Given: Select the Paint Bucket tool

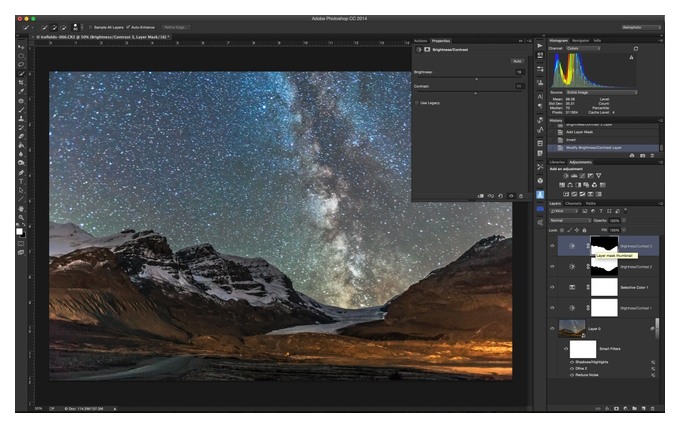Looking at the screenshot, I should 21,145.
